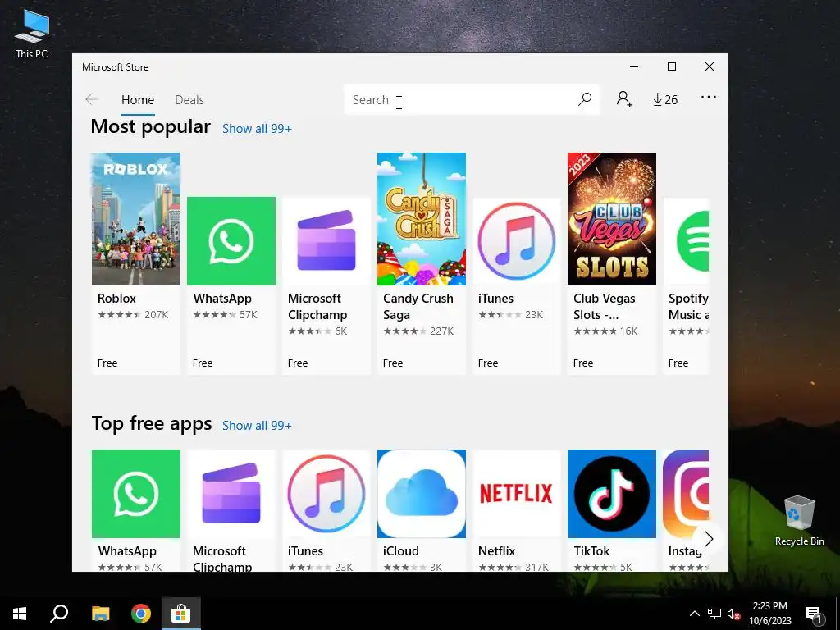Click the TikTok app name text

pyautogui.click(x=592, y=550)
